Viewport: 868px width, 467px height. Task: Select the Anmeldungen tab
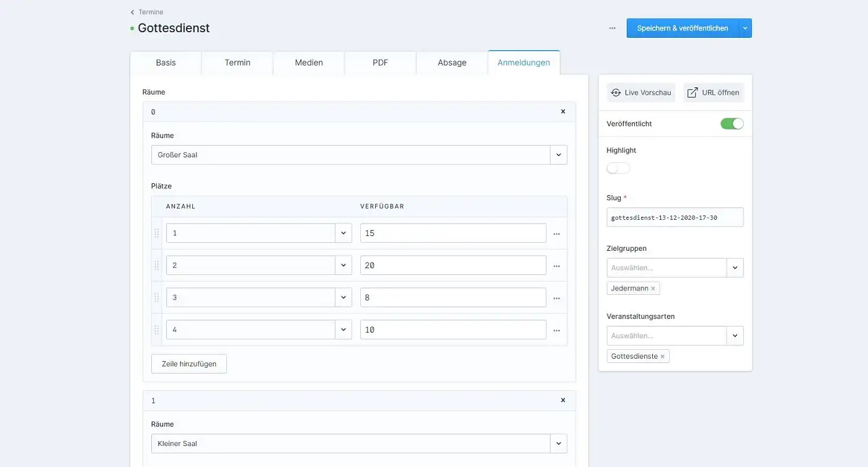[524, 63]
